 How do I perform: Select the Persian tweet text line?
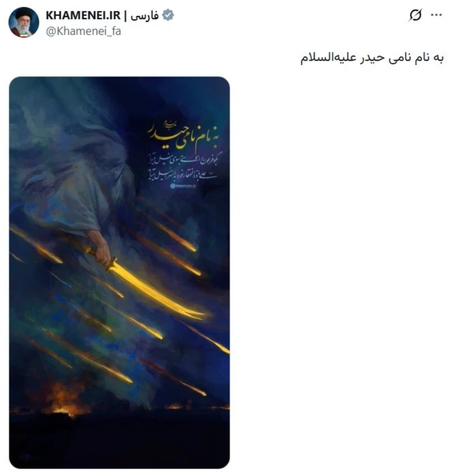pos(372,57)
